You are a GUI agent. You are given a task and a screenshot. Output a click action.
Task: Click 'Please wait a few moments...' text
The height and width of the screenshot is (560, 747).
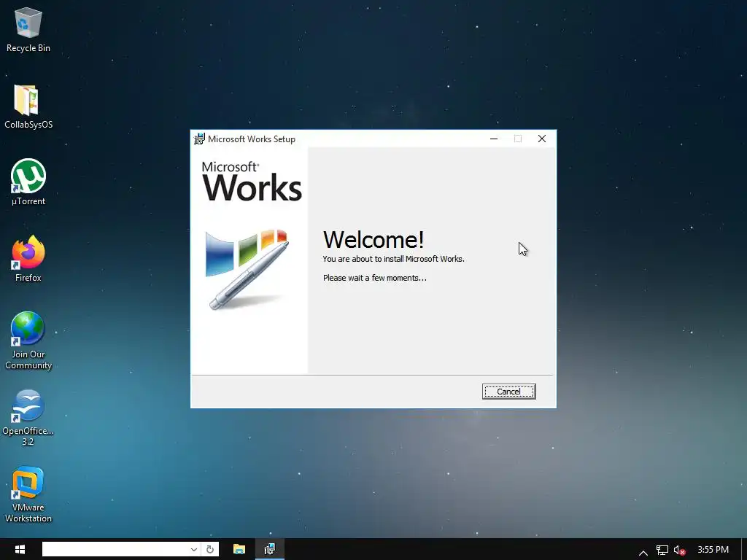tap(375, 278)
